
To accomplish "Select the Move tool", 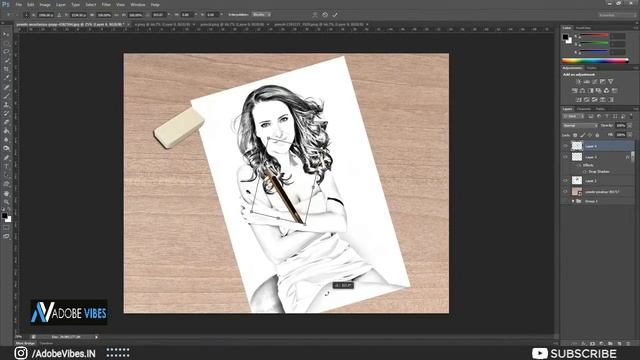I will 6,35.
